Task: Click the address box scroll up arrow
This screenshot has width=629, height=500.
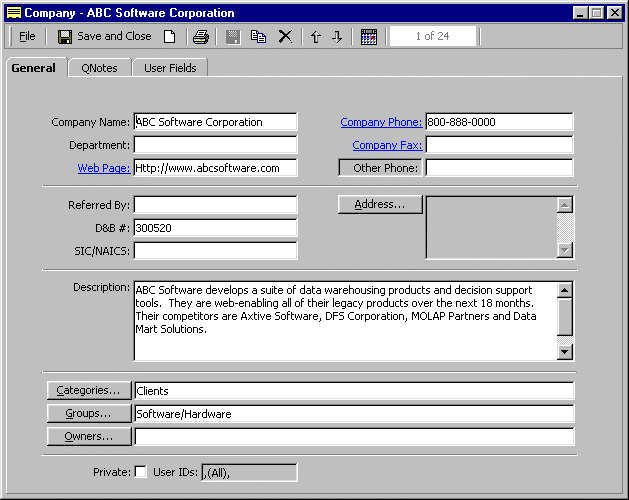Action: pyautogui.click(x=564, y=205)
